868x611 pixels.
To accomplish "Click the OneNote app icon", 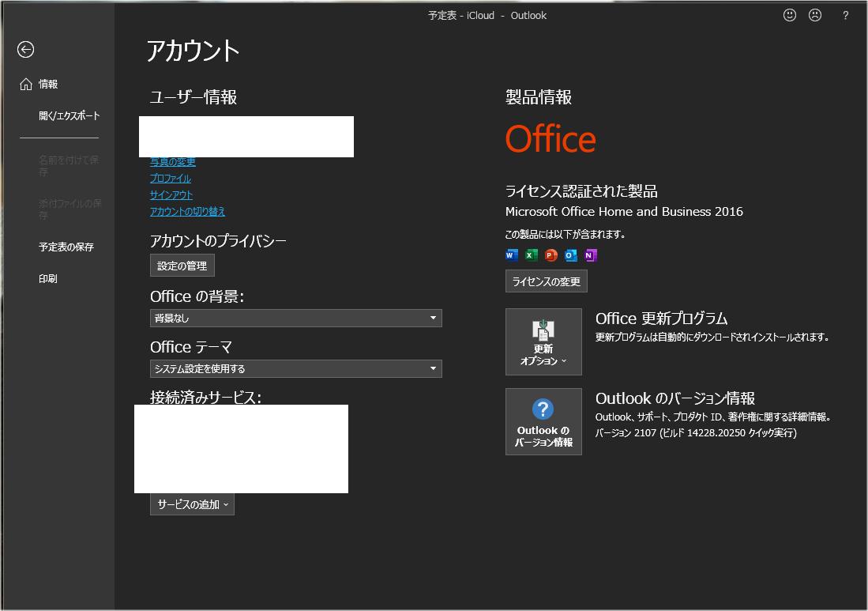I will click(x=590, y=255).
